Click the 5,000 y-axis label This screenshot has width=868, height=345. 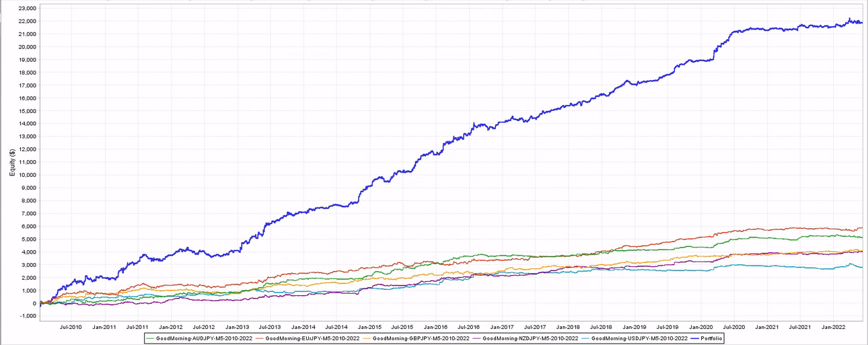coord(28,239)
